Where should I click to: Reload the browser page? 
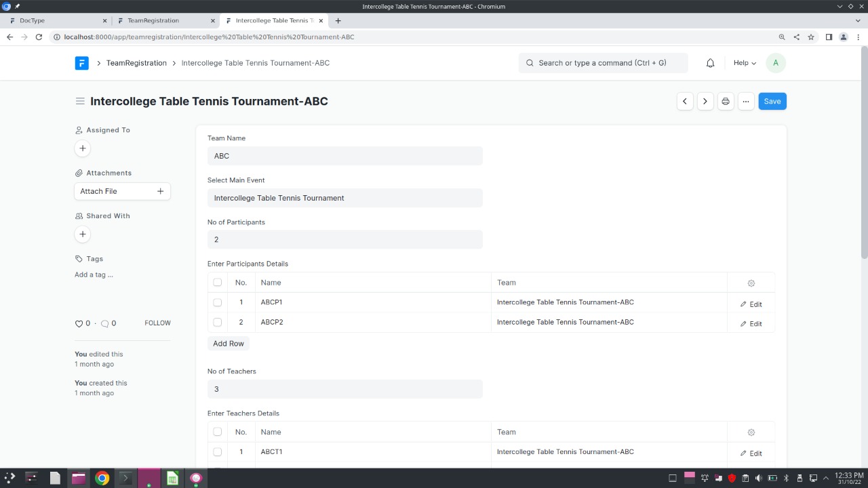(39, 37)
